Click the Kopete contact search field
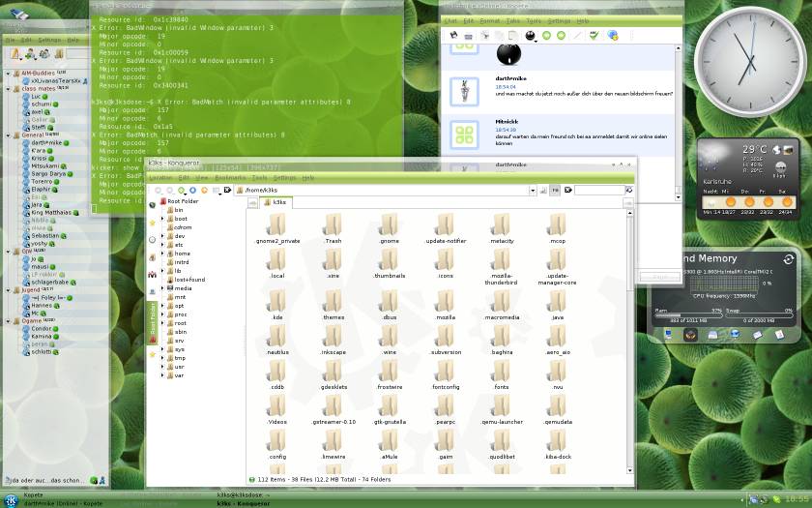The height and width of the screenshot is (508, 812). [x=77, y=53]
